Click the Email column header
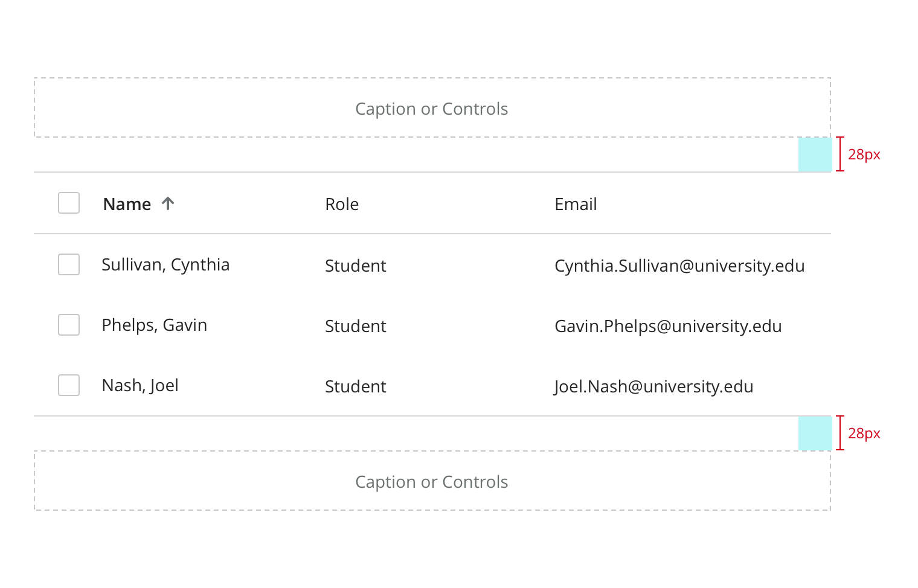Viewport: 918px width, 588px height. [576, 204]
